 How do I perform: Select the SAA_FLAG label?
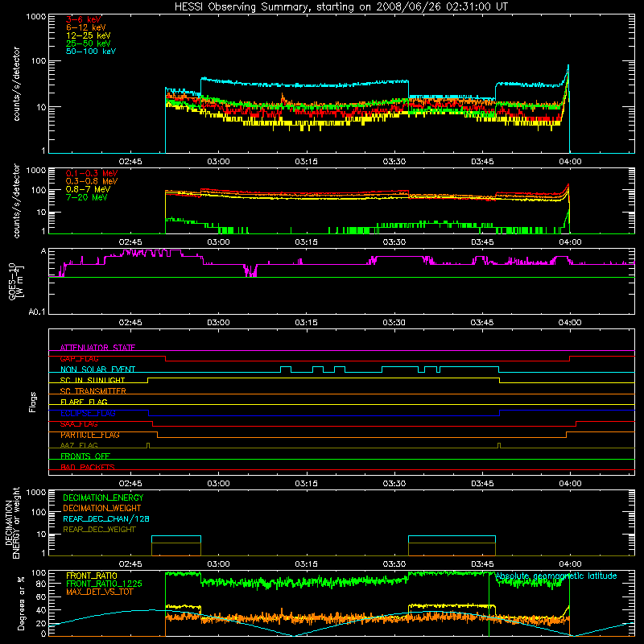click(x=79, y=424)
